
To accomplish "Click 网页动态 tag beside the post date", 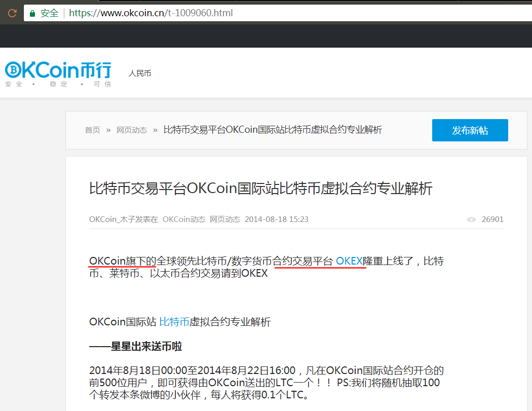I will (225, 219).
